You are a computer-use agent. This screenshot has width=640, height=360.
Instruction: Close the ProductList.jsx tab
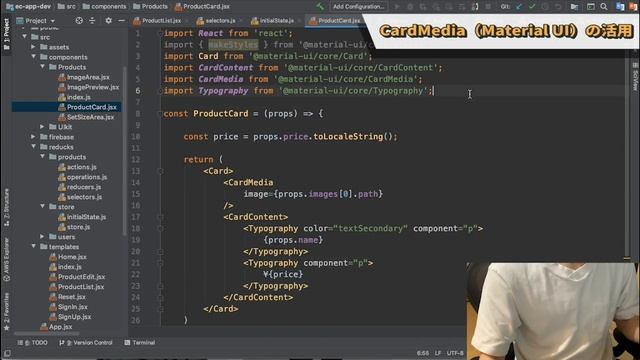point(187,20)
